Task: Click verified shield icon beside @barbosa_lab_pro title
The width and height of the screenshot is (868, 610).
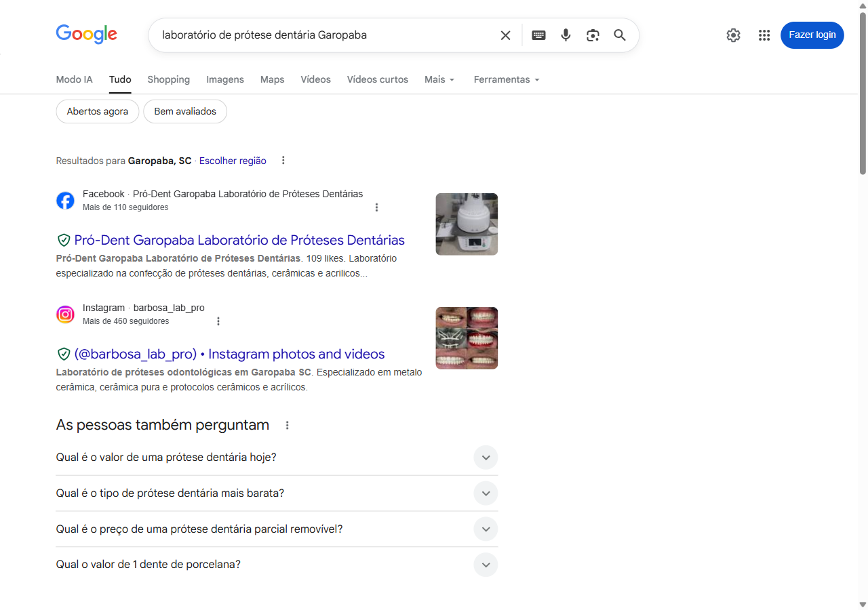Action: point(64,354)
